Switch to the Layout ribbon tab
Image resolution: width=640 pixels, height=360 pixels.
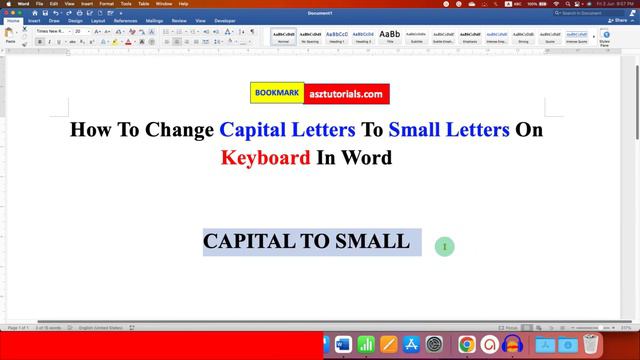[98, 21]
